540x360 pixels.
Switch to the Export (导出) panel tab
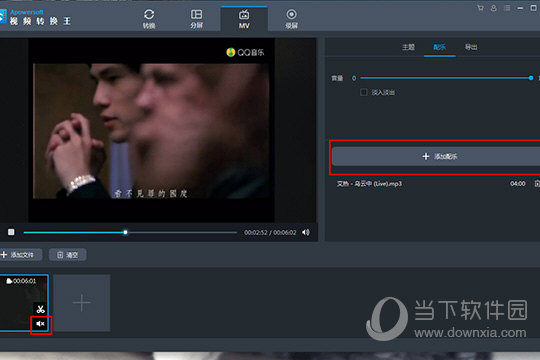[x=471, y=47]
